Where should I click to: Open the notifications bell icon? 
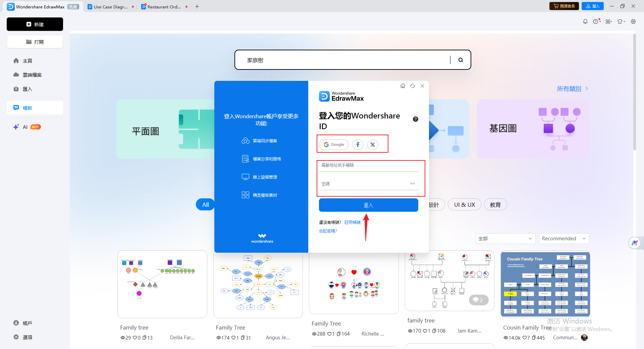[x=585, y=21]
